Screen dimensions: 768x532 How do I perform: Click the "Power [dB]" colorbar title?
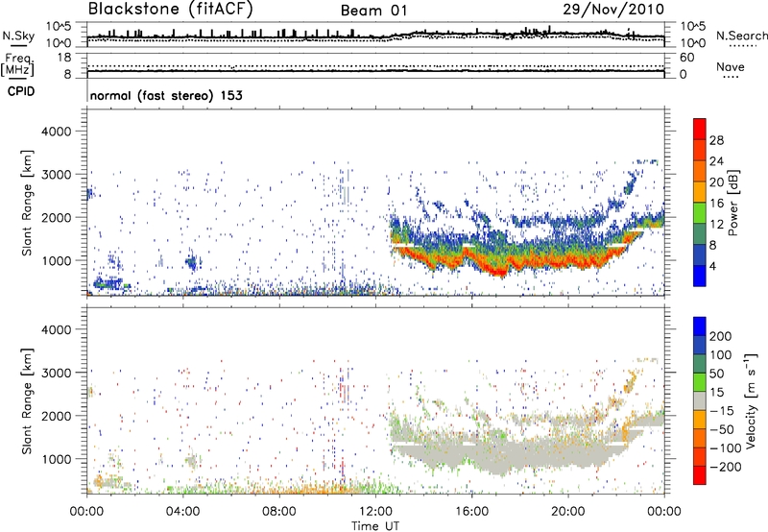pyautogui.click(x=732, y=203)
